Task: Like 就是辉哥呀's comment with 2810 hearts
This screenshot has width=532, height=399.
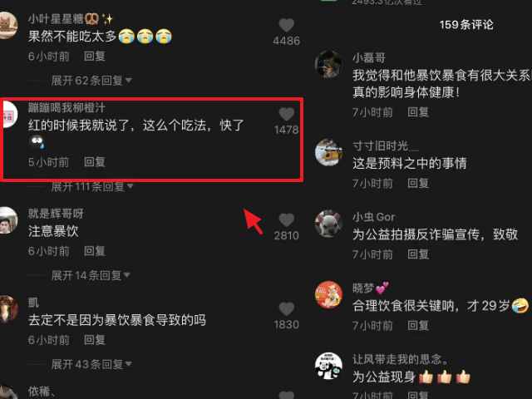Action: [x=286, y=219]
